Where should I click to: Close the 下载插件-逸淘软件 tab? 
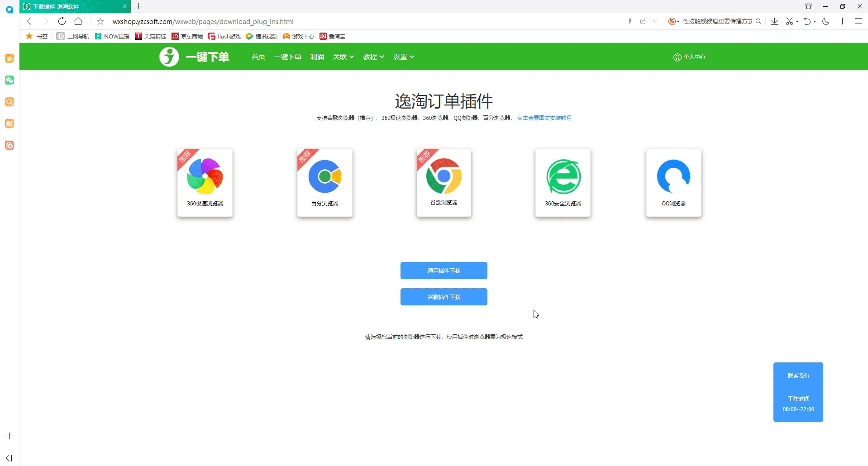[125, 6]
